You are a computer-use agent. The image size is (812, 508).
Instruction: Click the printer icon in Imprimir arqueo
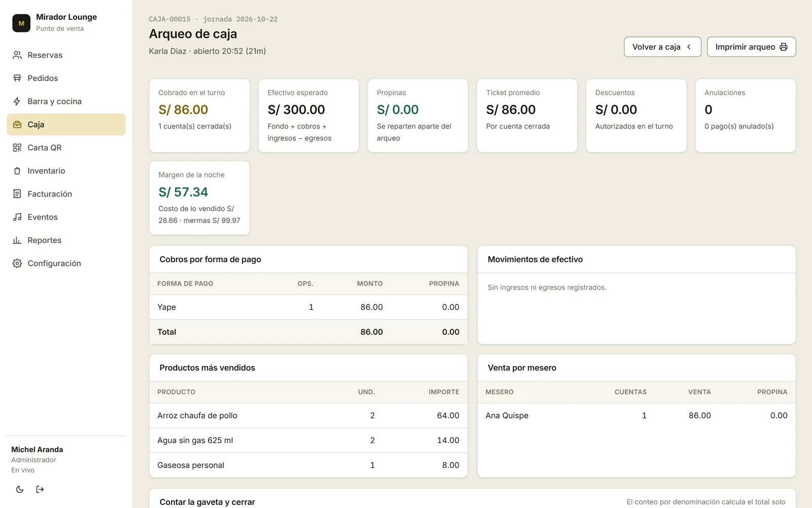click(x=784, y=47)
